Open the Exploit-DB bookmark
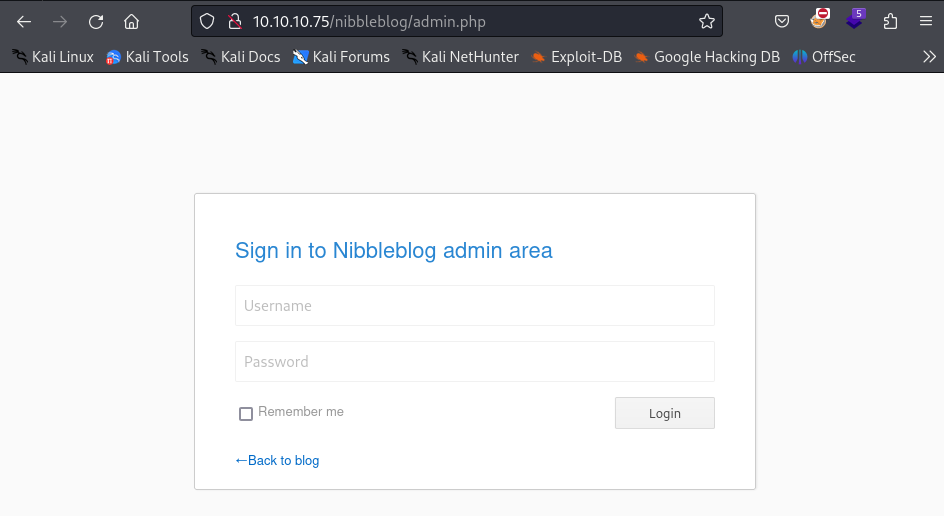944x516 pixels. (577, 57)
